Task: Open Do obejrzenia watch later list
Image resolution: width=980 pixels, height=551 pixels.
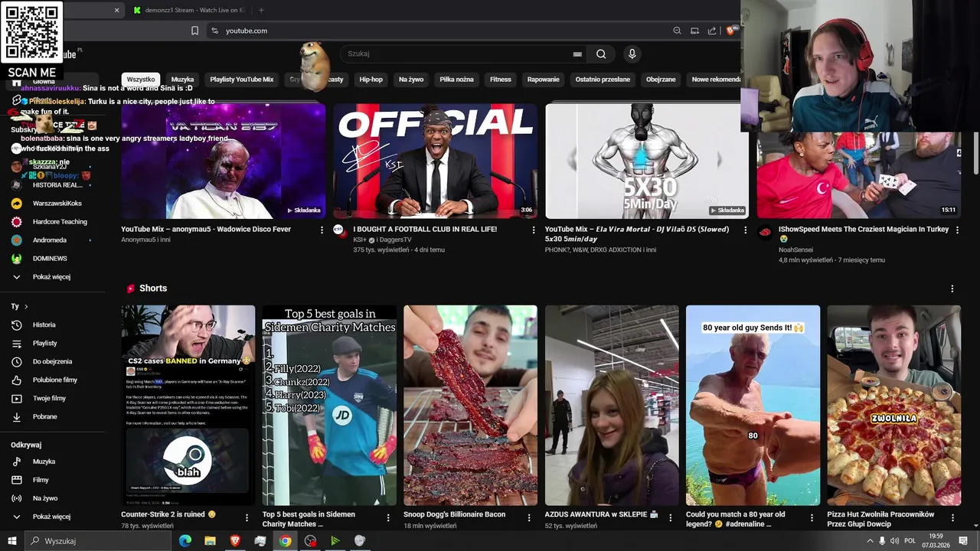Action: (53, 361)
